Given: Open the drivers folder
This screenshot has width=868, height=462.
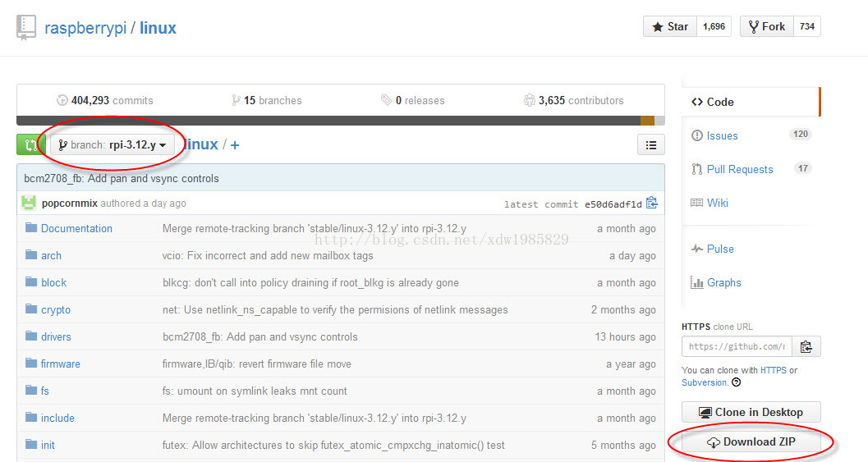Looking at the screenshot, I should (x=56, y=337).
